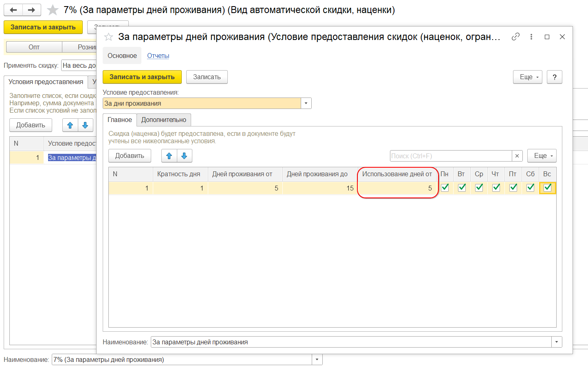Toggle the Пн (Monday) checkbox
This screenshot has width=588, height=368.
coord(445,188)
